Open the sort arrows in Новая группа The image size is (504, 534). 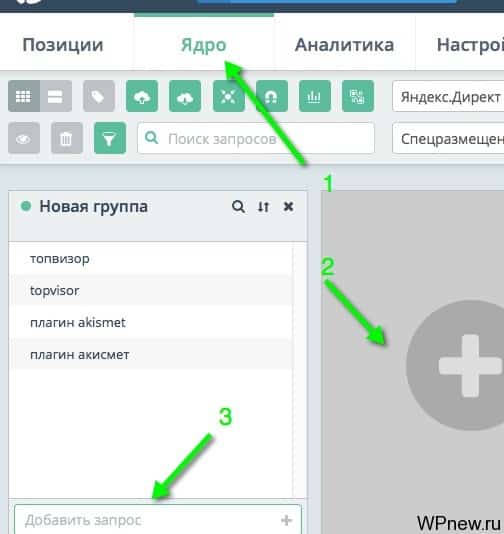(x=263, y=207)
